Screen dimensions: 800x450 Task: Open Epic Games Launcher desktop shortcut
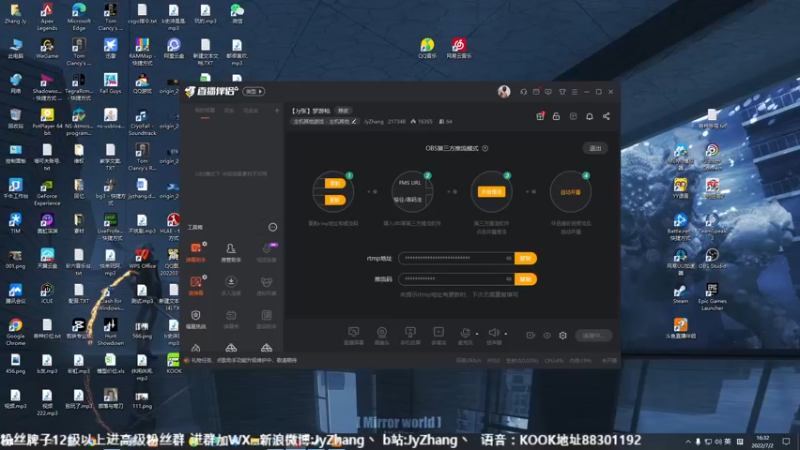(x=712, y=296)
